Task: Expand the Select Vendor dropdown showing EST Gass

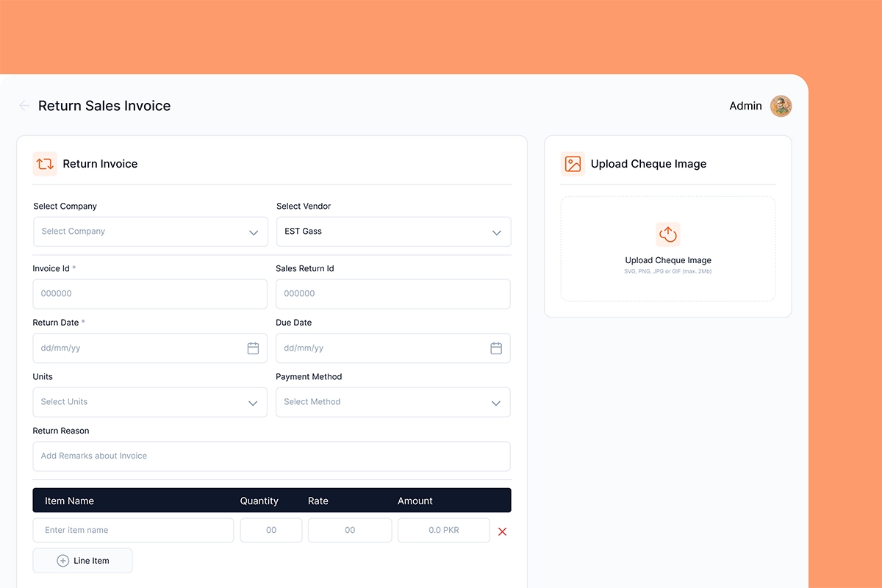Action: click(496, 232)
